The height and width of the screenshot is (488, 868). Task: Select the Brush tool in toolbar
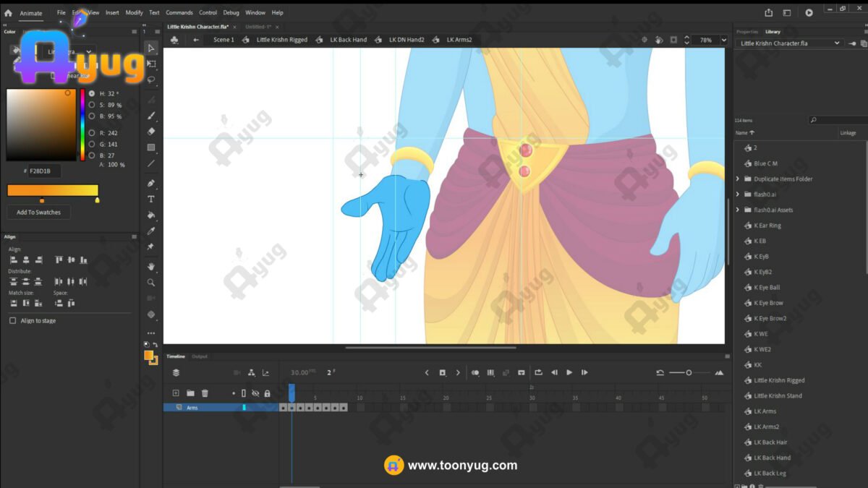tap(151, 116)
